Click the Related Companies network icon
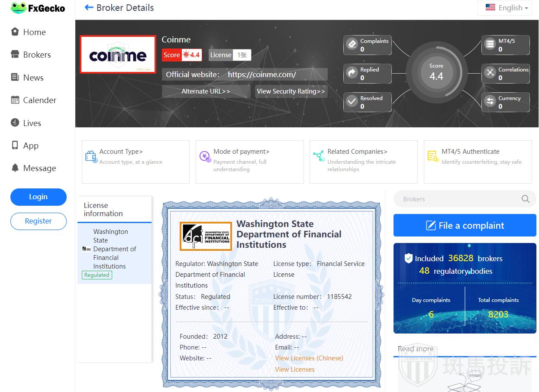 tap(319, 156)
